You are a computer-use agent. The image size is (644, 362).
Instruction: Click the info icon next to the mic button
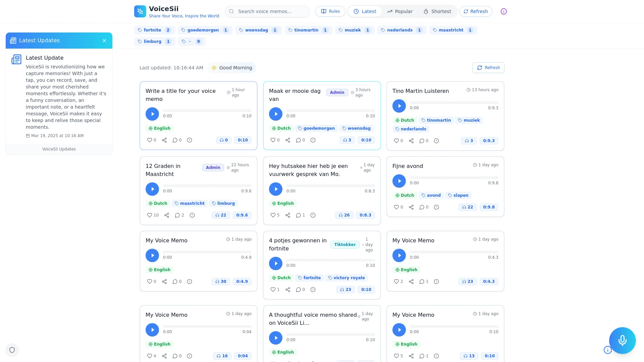607,350
